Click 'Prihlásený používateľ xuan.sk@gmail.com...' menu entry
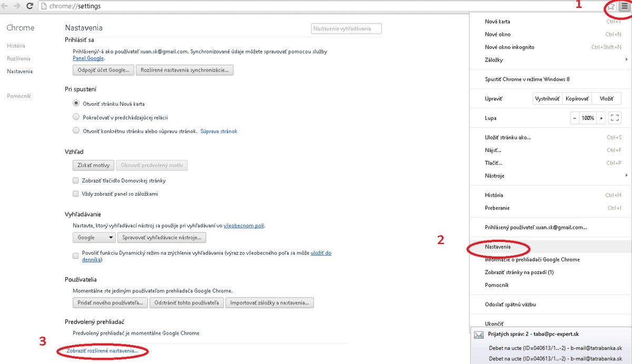The image size is (632, 364). click(551, 227)
